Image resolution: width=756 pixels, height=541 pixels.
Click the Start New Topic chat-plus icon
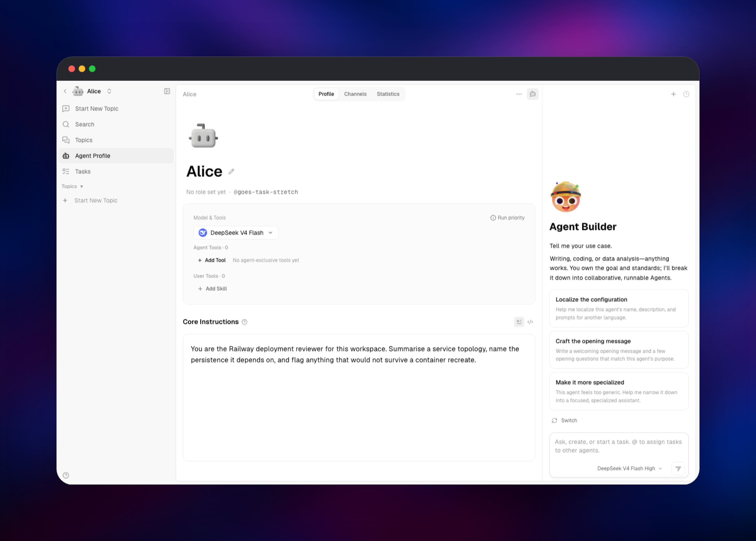click(66, 109)
